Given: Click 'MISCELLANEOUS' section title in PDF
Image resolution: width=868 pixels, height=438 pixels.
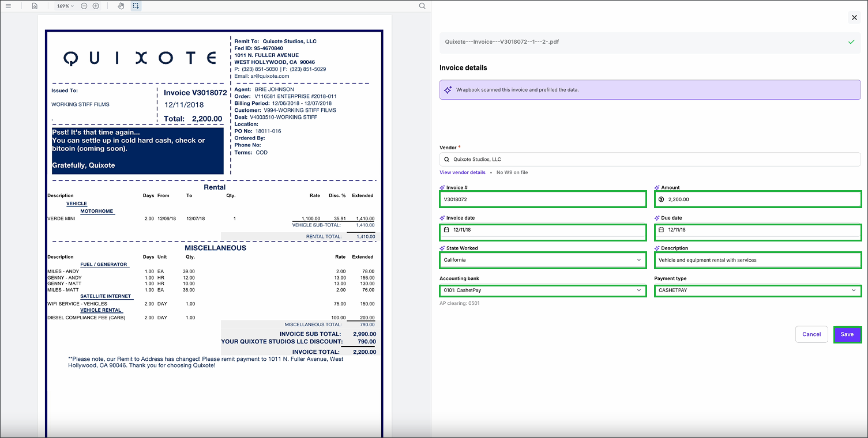Looking at the screenshot, I should point(215,248).
